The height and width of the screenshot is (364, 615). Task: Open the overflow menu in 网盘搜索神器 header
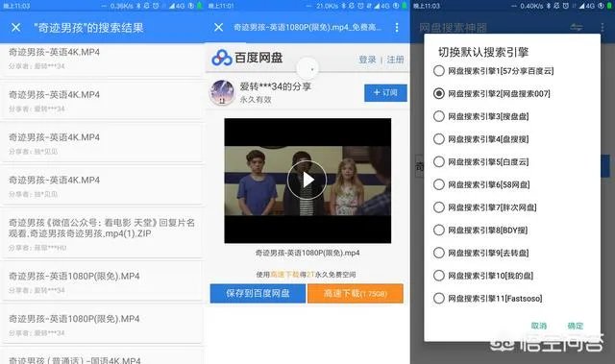[603, 27]
